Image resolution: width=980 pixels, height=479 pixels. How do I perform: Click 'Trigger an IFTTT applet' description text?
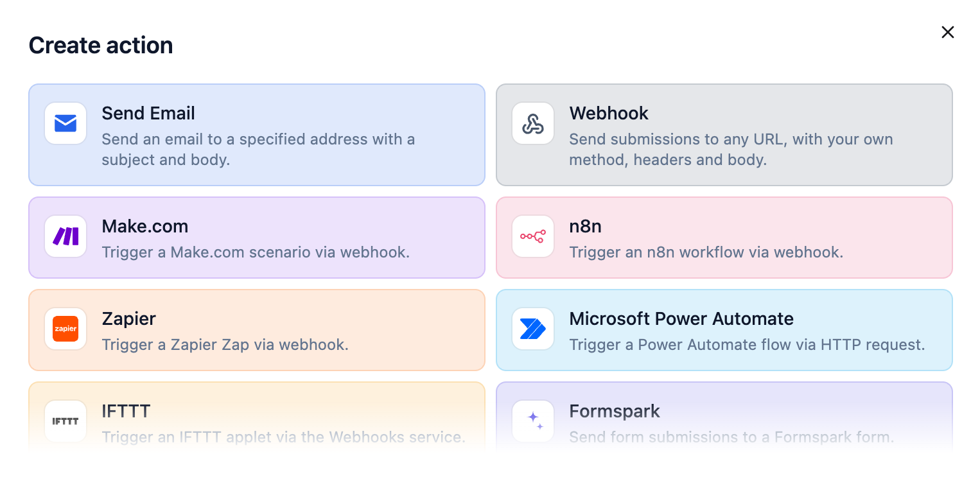click(x=283, y=437)
